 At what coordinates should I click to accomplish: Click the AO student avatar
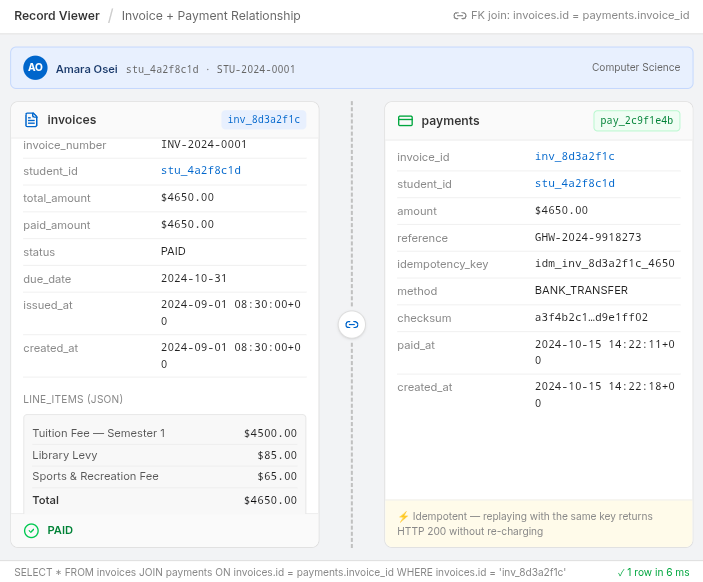point(35,68)
